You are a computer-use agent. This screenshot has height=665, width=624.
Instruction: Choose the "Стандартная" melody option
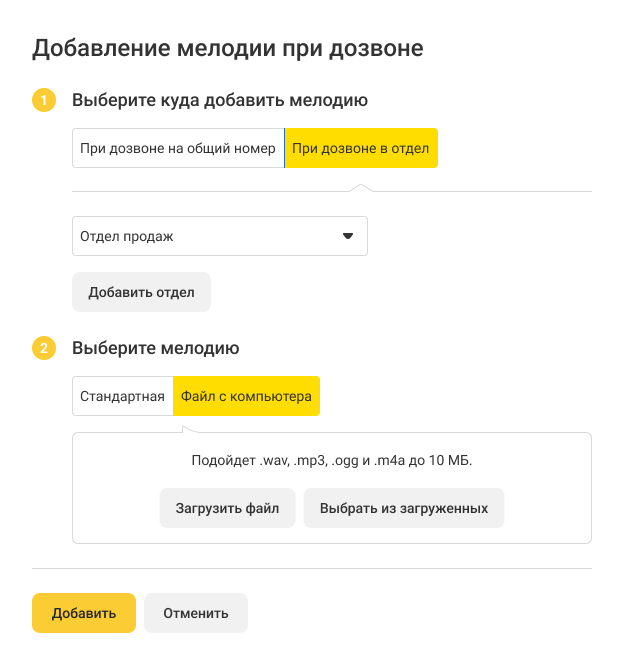click(122, 396)
